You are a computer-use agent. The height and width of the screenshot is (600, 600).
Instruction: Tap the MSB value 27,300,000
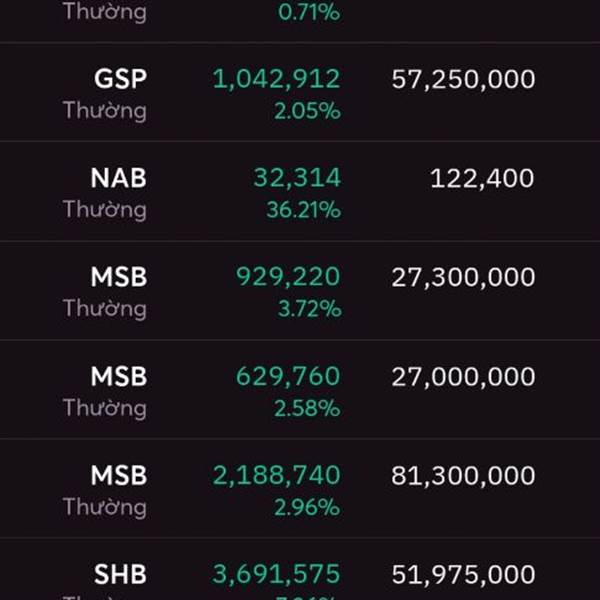click(463, 277)
